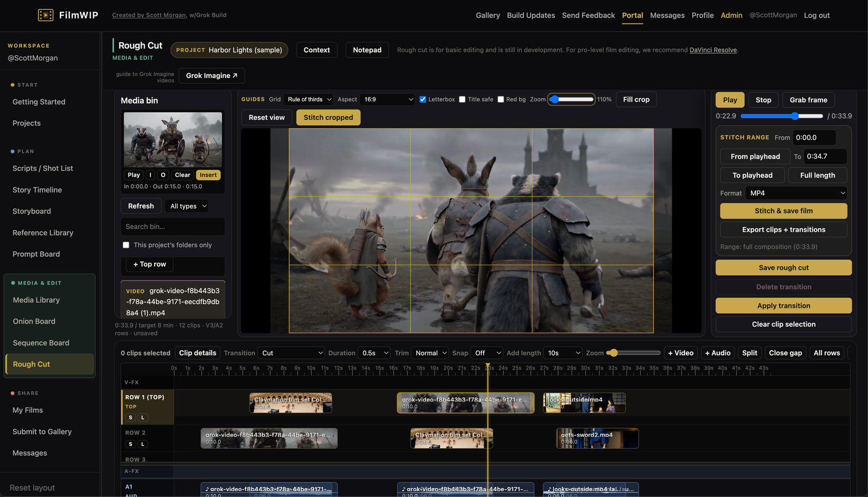Screen dimensions: 868x497
Task: Adjust the viewer Zoom slider
Action: click(x=571, y=99)
